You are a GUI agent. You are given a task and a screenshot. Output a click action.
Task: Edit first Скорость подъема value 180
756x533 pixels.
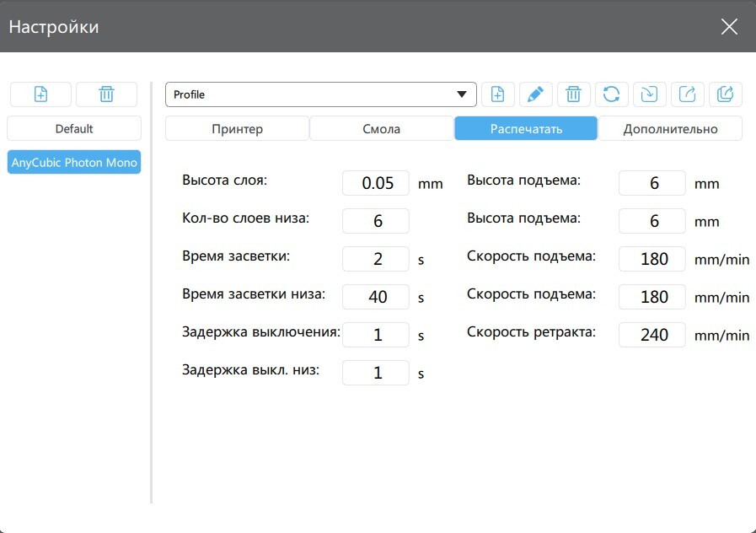651,259
